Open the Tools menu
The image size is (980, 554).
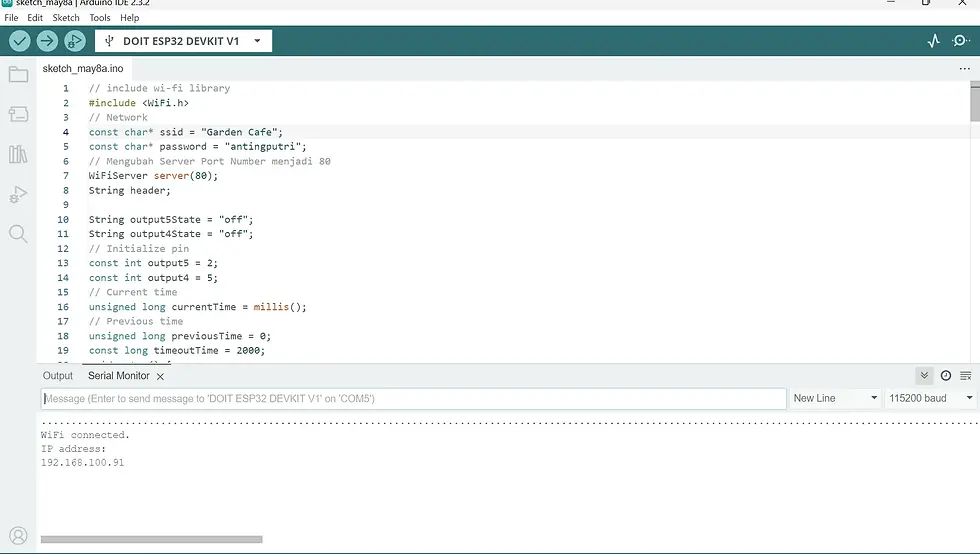coord(100,18)
